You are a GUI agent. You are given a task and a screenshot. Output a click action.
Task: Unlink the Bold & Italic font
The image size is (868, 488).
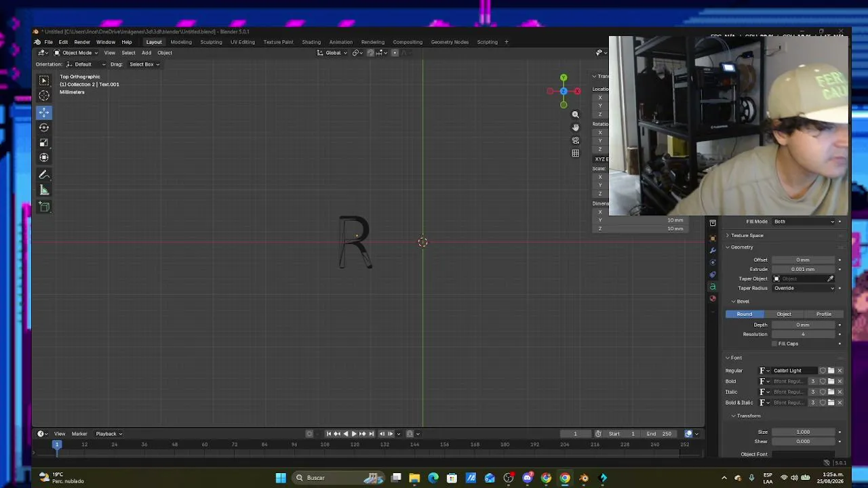coord(840,403)
